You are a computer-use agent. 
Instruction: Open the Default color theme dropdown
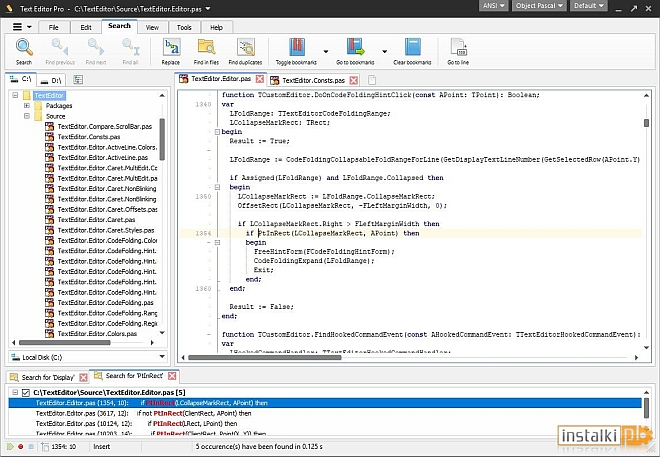click(x=589, y=5)
